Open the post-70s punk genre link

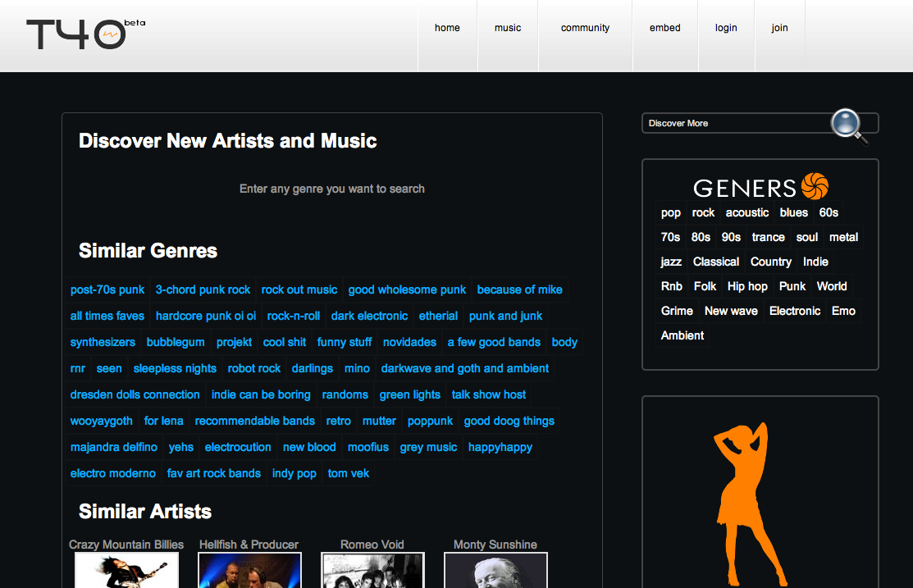tap(107, 289)
